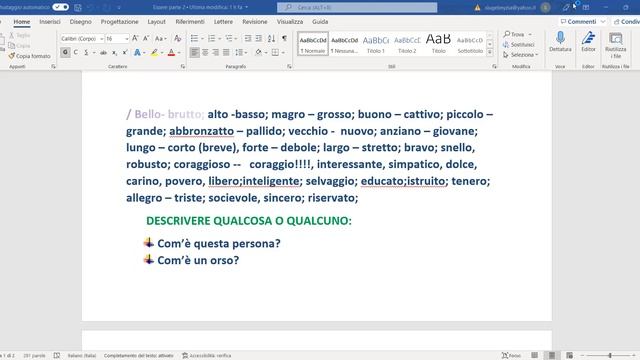The width and height of the screenshot is (640, 360).
Task: Justify the paragraph text
Action: (226, 52)
